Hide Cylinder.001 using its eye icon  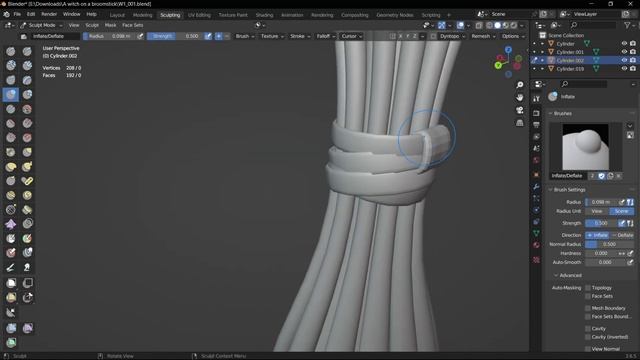click(x=624, y=52)
